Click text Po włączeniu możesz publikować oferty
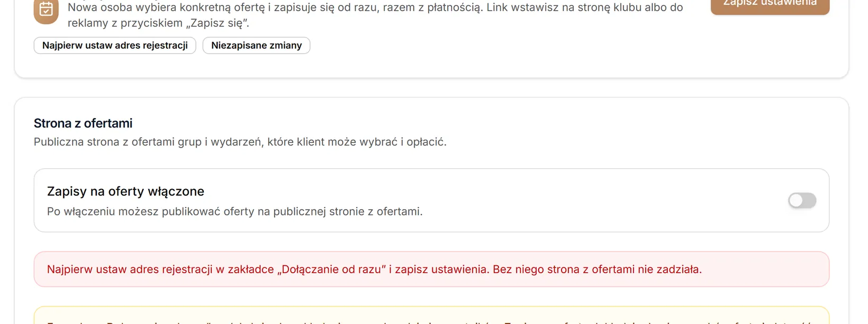Image resolution: width=868 pixels, height=324 pixels. (234, 212)
